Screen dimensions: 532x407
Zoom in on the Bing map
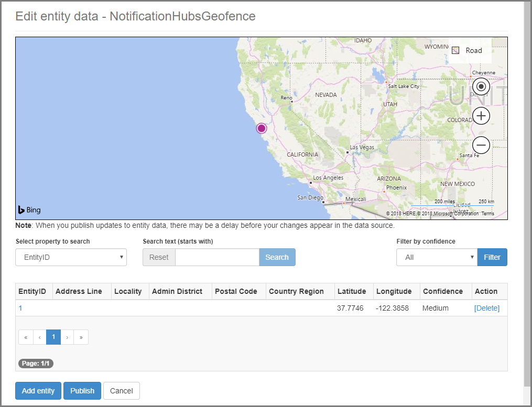(x=481, y=116)
